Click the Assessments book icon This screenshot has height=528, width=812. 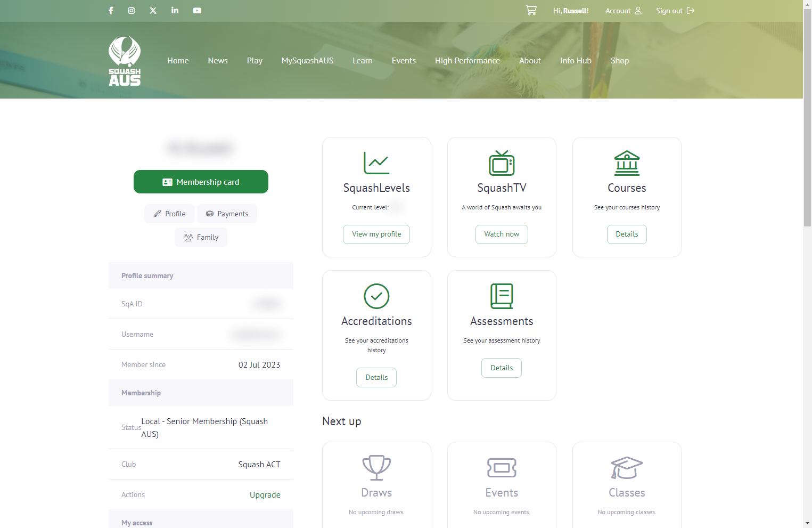point(502,296)
